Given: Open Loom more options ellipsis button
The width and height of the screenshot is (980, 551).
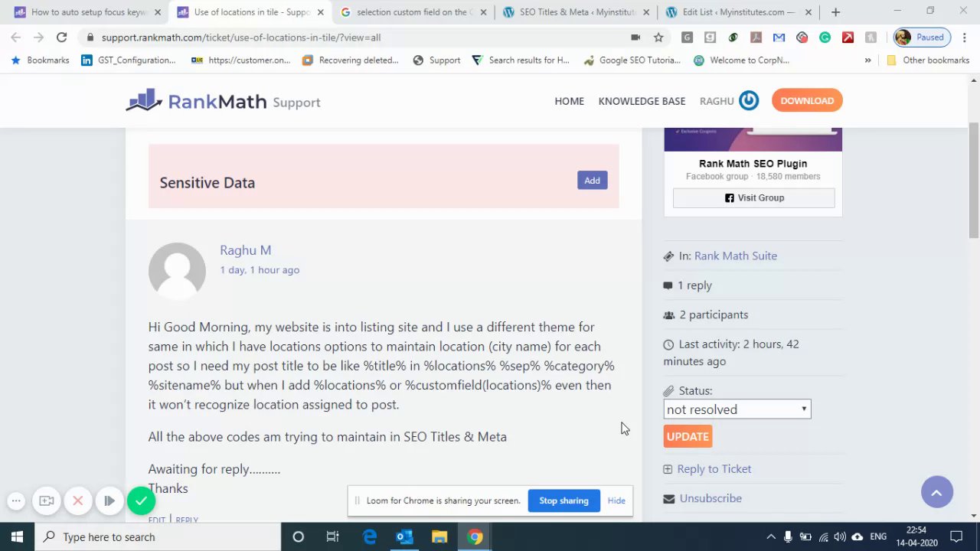Looking at the screenshot, I should (16, 501).
